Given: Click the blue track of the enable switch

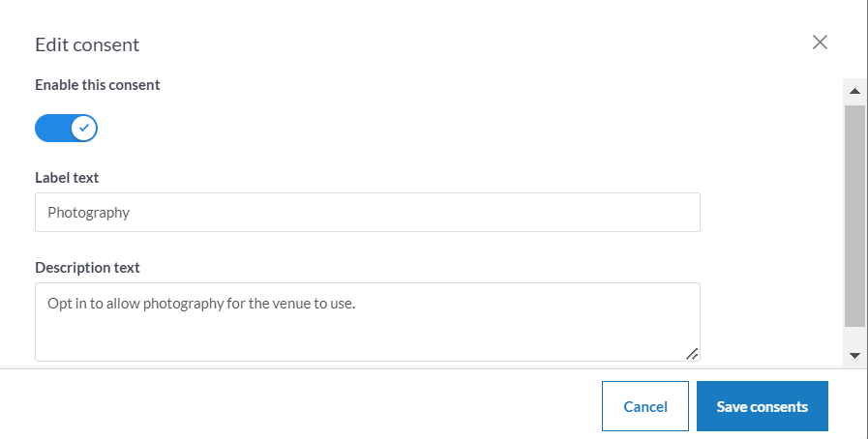Looking at the screenshot, I should (51, 128).
